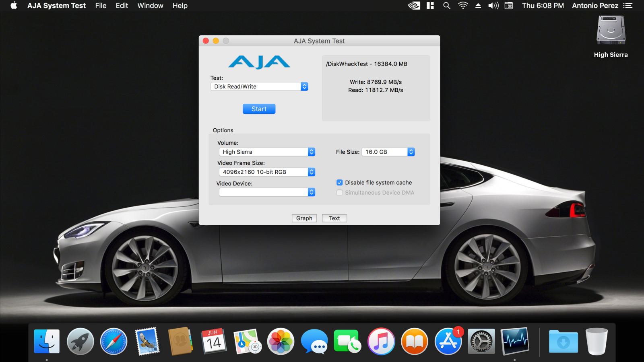This screenshot has height=362, width=644.
Task: Click the AJA logo
Action: pos(259,62)
